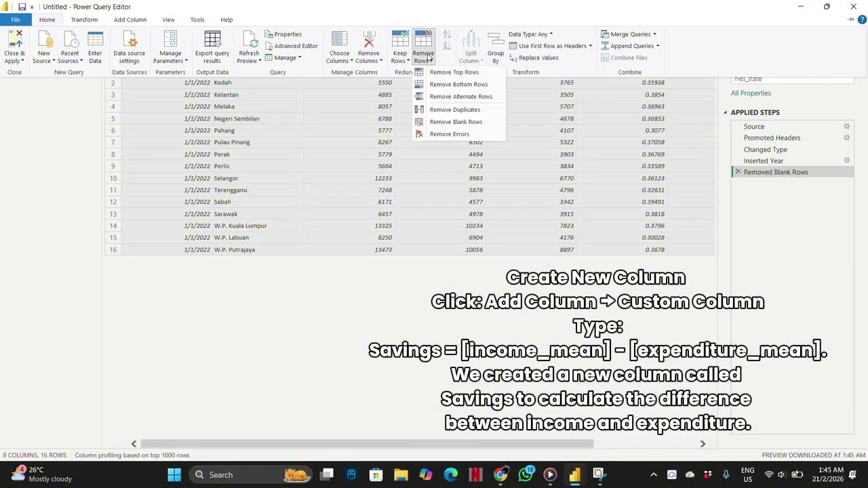
Task: Switch to the Transform tab
Action: (x=84, y=20)
